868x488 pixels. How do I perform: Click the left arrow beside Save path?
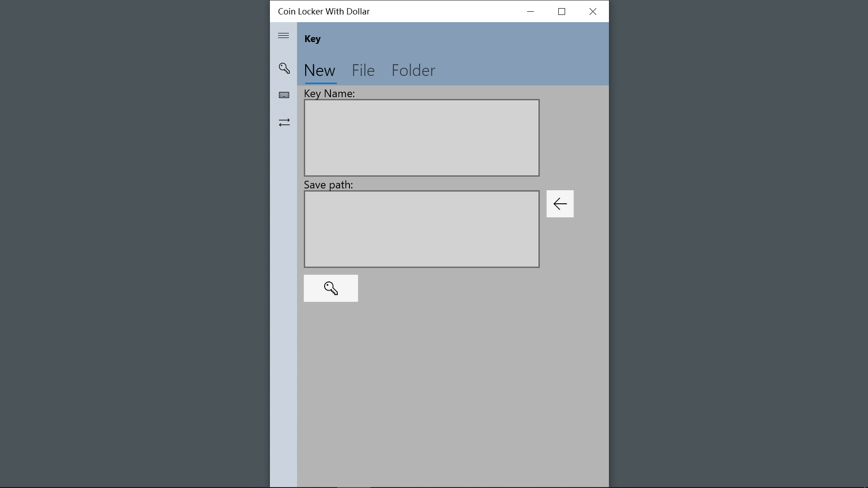click(560, 204)
